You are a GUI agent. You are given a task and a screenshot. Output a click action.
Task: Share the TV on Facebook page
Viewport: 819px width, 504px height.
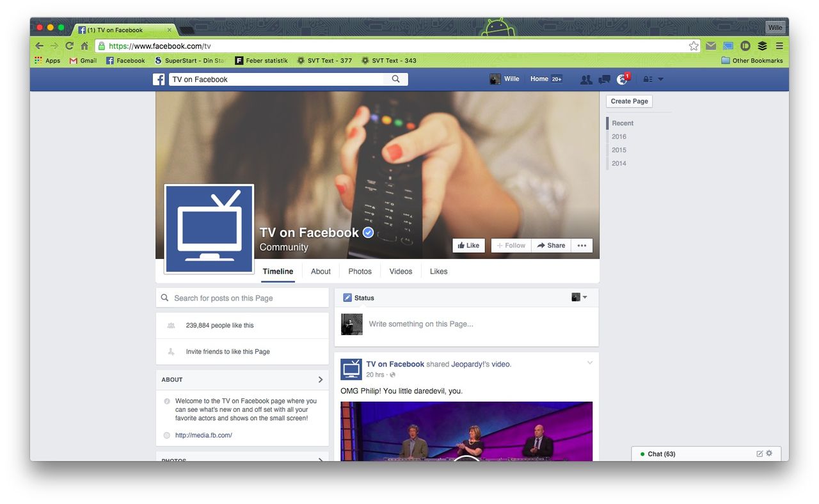551,246
